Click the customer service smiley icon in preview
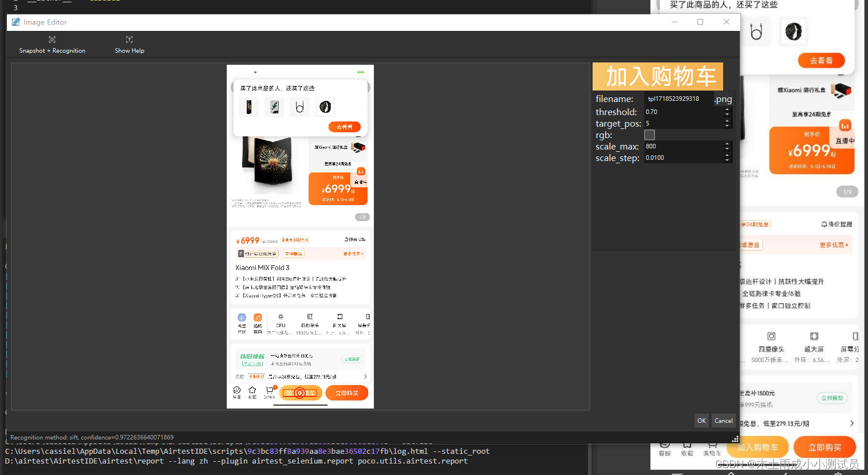This screenshot has width=868, height=475. coord(236,390)
